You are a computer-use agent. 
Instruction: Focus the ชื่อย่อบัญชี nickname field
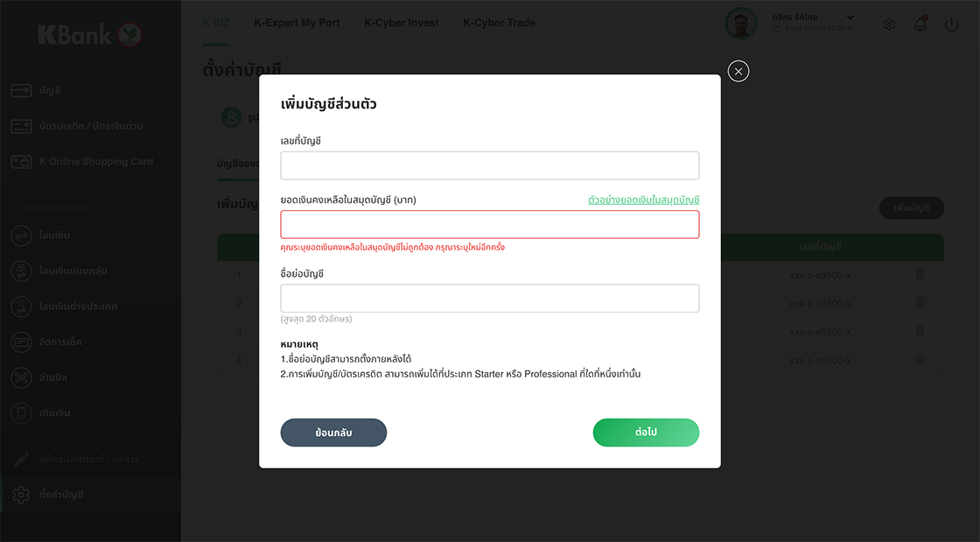point(489,299)
